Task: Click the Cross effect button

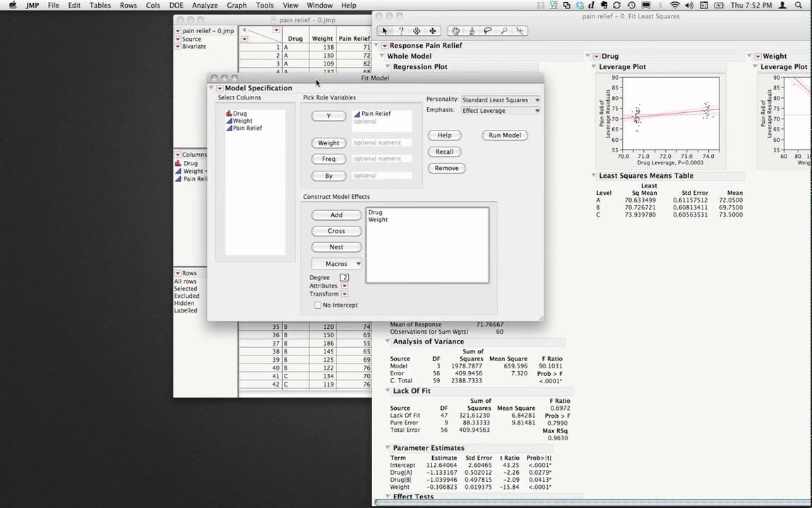Action: [337, 231]
